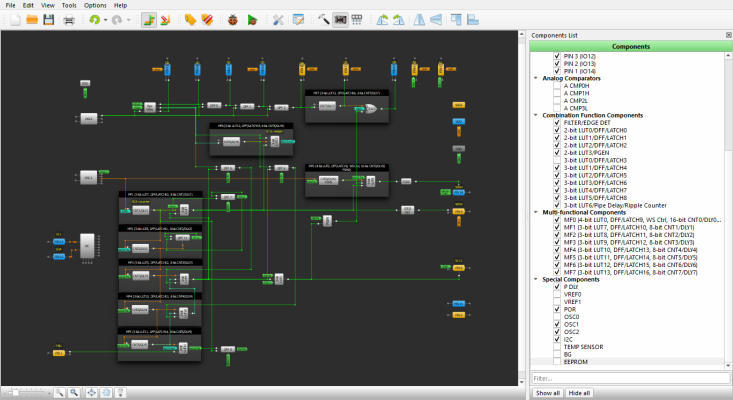Click the components Filter text field

(x=628, y=379)
